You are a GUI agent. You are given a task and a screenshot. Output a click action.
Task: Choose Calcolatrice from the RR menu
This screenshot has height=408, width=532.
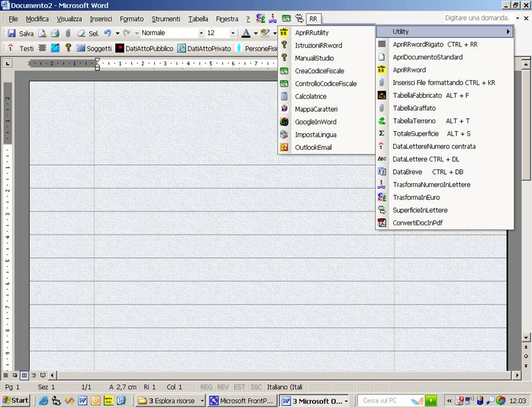coord(326,97)
